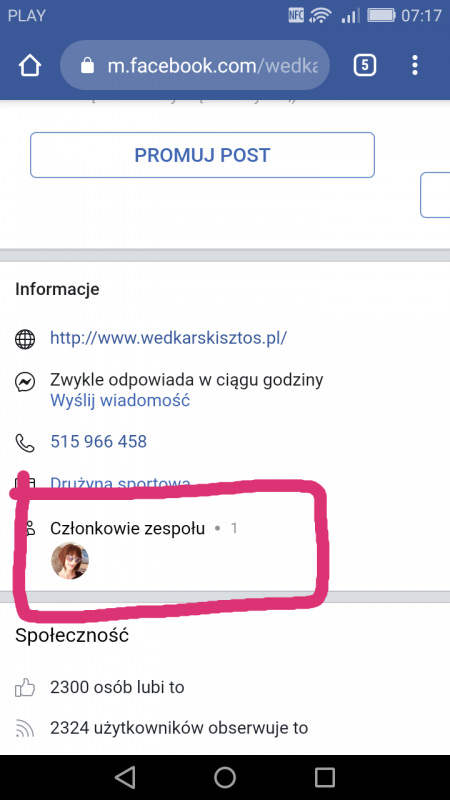The height and width of the screenshot is (800, 450).
Task: Click the PROMUJ POST button
Action: tap(202, 155)
